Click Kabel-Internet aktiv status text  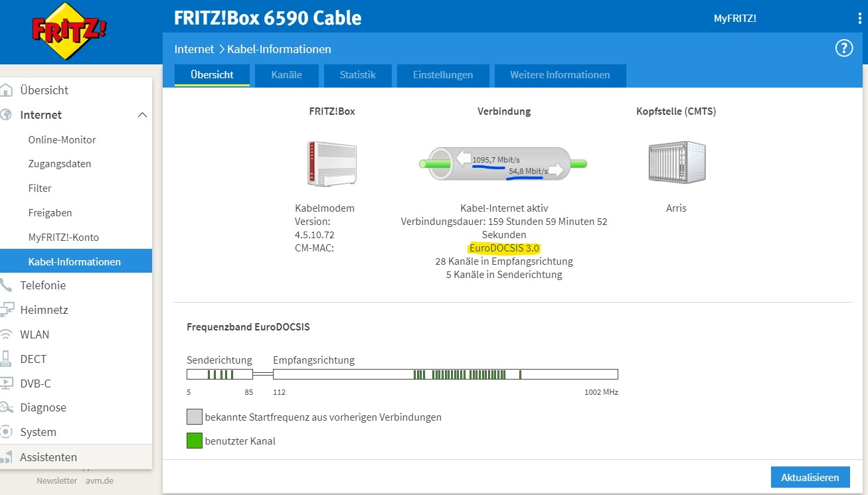(x=504, y=208)
